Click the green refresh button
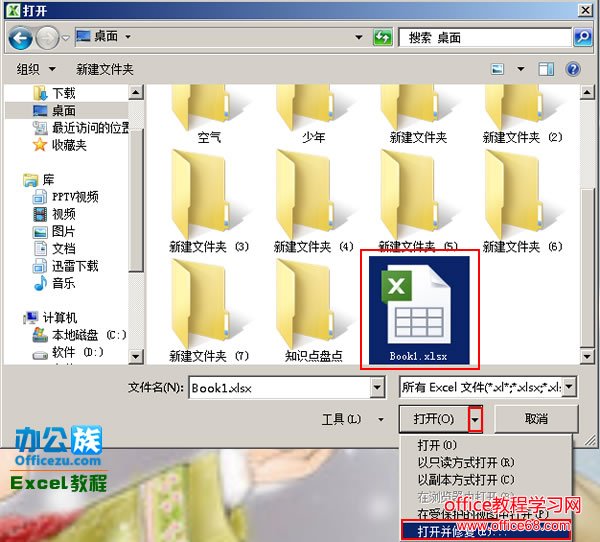 tap(382, 37)
